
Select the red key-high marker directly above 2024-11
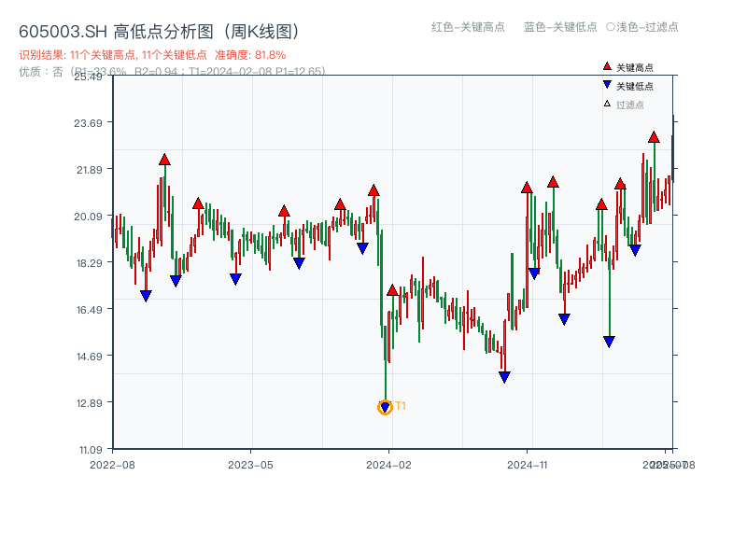527,188
